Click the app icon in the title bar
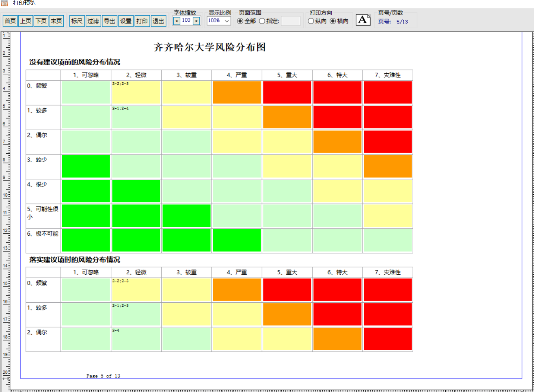This screenshot has width=534, height=392. pos(4,3)
